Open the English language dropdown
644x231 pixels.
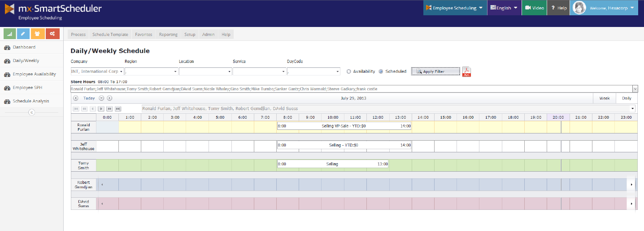point(505,8)
